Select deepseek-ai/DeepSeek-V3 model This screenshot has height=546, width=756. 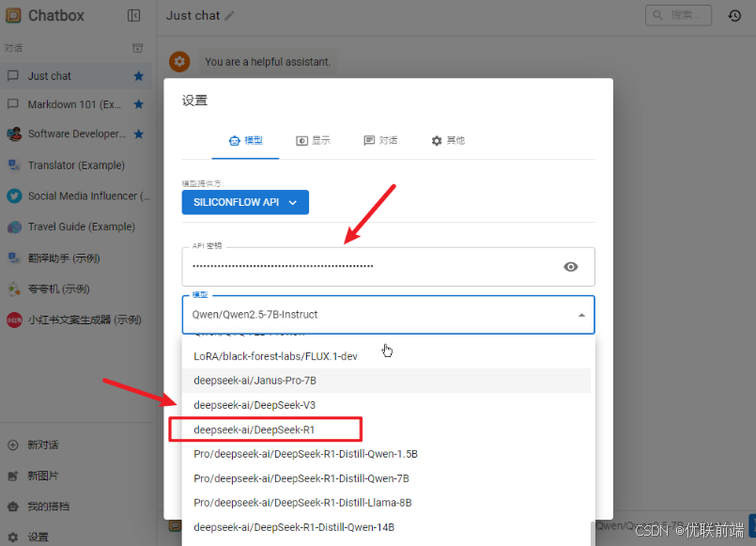pyautogui.click(x=386, y=405)
